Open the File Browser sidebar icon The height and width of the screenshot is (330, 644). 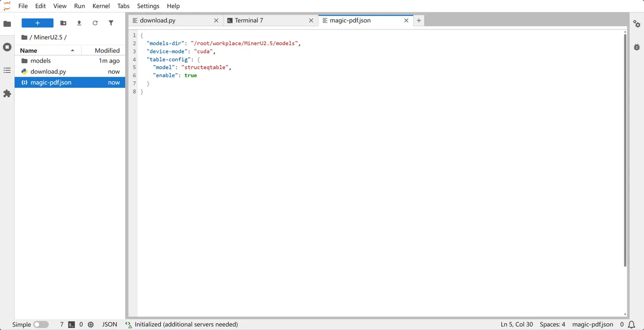click(x=7, y=24)
